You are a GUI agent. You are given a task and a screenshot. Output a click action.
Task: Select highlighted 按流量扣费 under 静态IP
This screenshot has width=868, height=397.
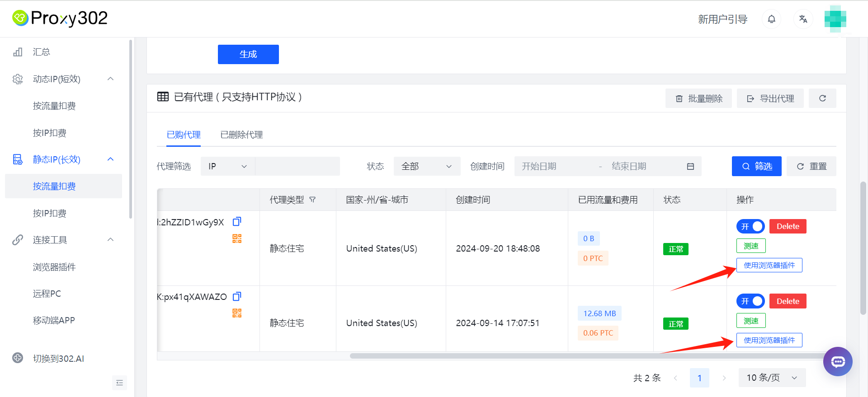click(63, 186)
